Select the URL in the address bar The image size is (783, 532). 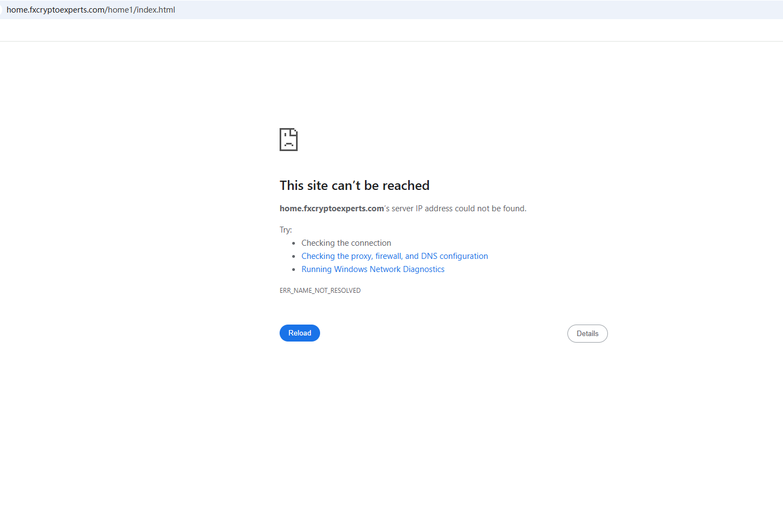(x=91, y=10)
